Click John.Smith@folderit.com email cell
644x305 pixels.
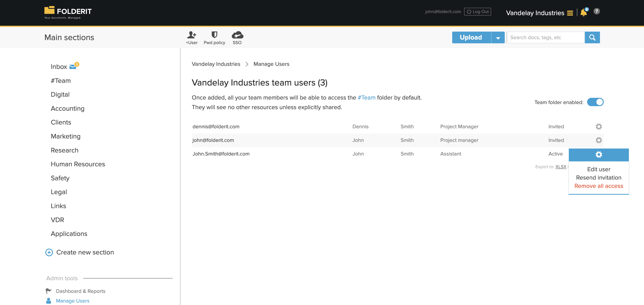click(221, 154)
